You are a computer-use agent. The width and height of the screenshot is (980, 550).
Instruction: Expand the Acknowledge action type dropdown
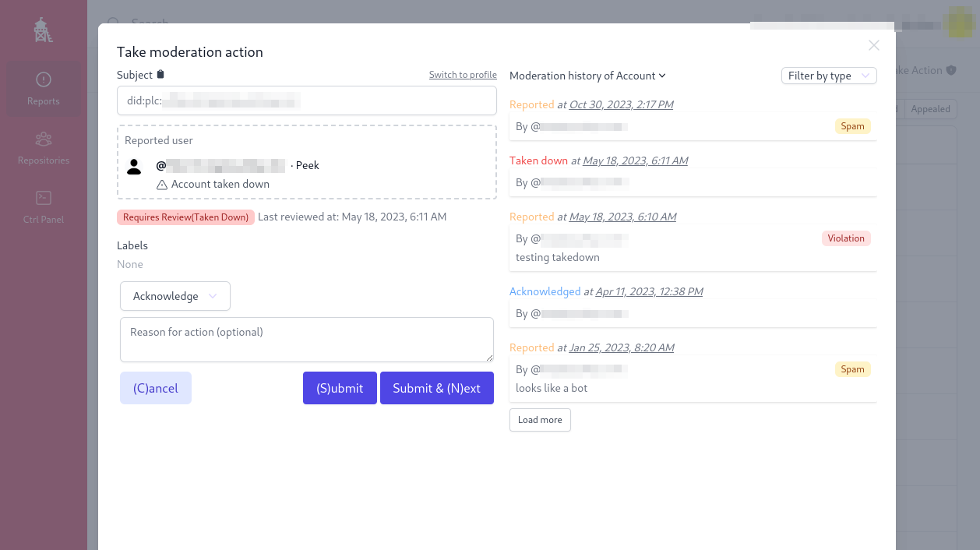pyautogui.click(x=174, y=296)
